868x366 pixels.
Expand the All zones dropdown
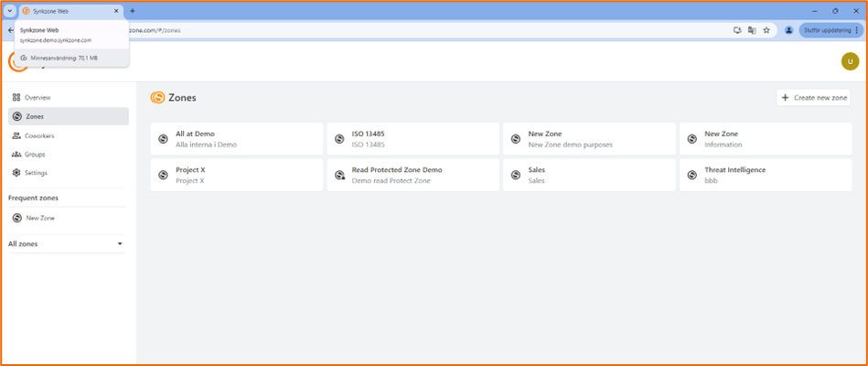pyautogui.click(x=119, y=244)
